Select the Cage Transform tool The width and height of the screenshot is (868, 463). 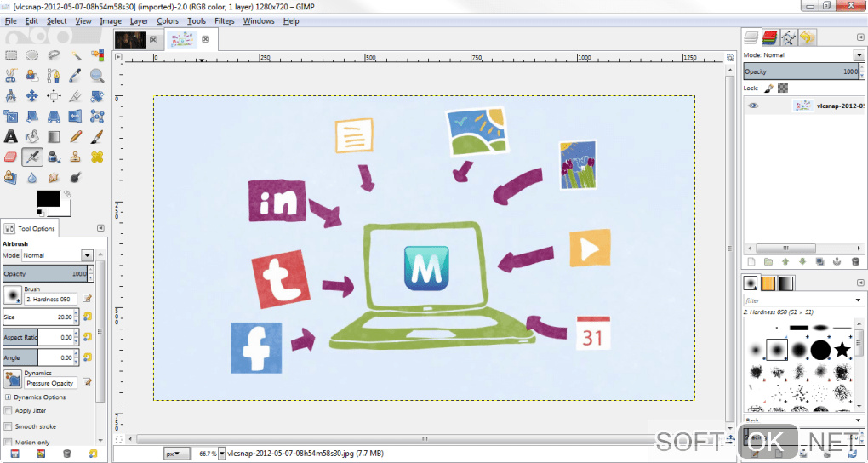97,117
